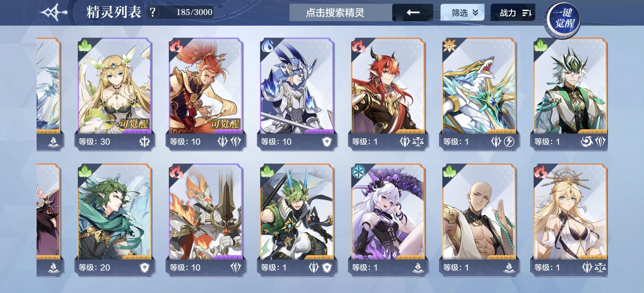Select the blonde goddess with golden halo card
Viewport: 644px width, 293px height.
tap(570, 220)
